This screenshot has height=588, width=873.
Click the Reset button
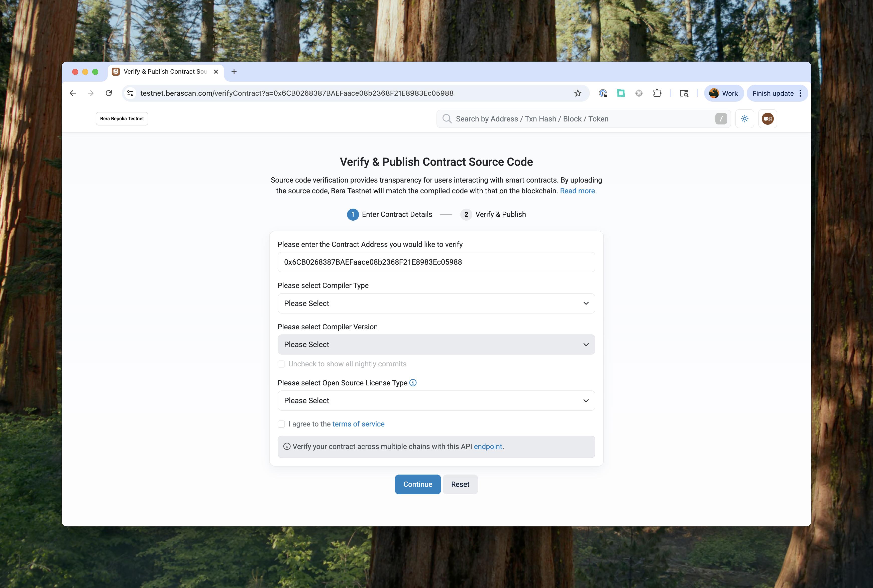pos(460,484)
